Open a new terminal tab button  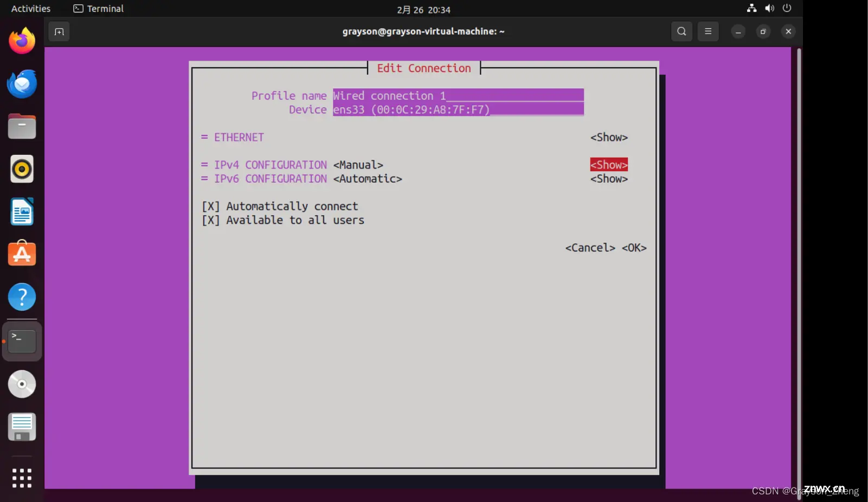(59, 31)
